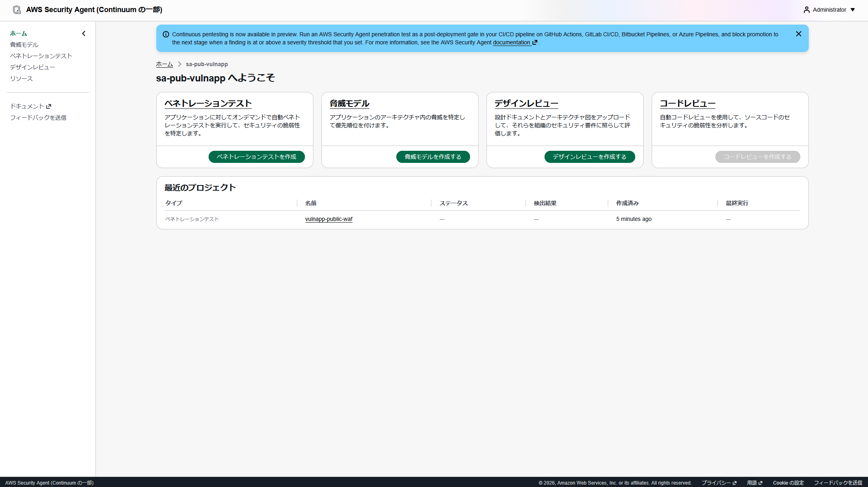The width and height of the screenshot is (868, 487).
Task: Click the デザインレビューを作成する button
Action: [590, 157]
